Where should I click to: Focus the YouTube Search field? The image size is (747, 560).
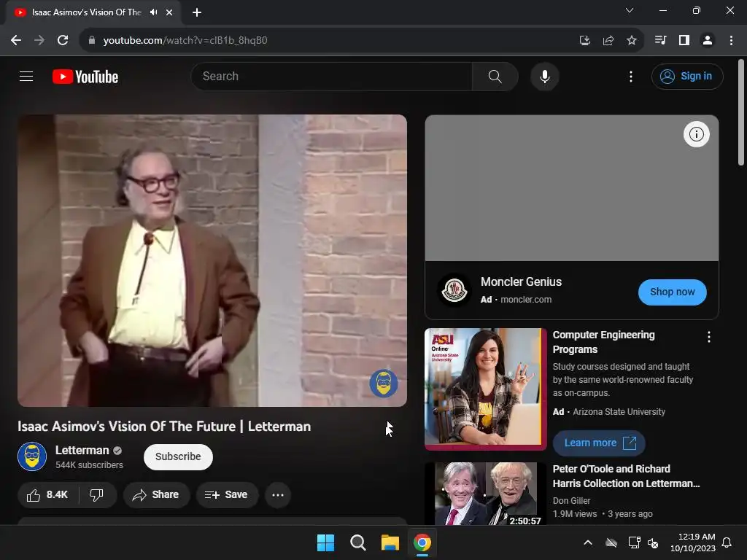point(332,76)
